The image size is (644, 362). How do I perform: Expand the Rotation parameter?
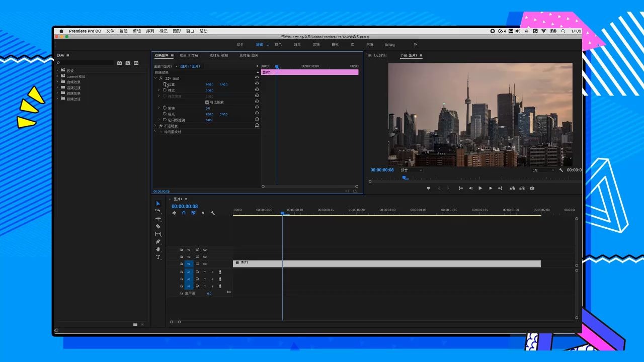(x=159, y=108)
